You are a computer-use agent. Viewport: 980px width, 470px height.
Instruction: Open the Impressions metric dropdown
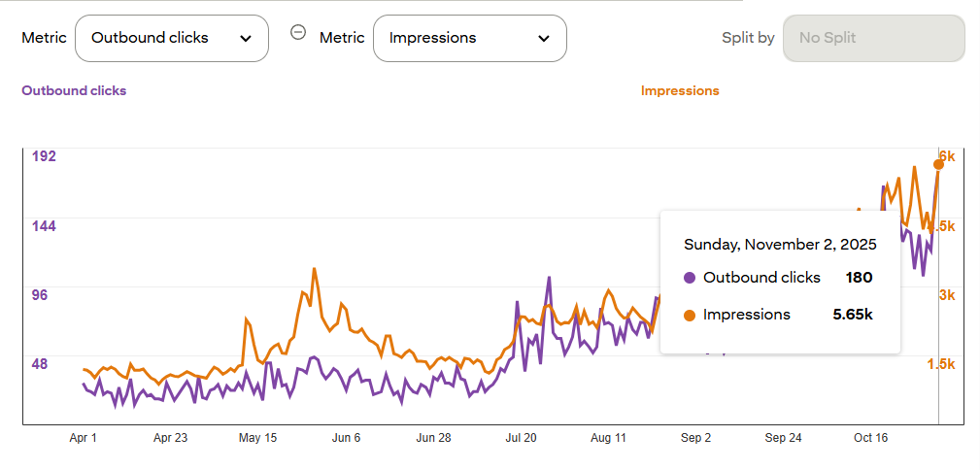point(469,39)
